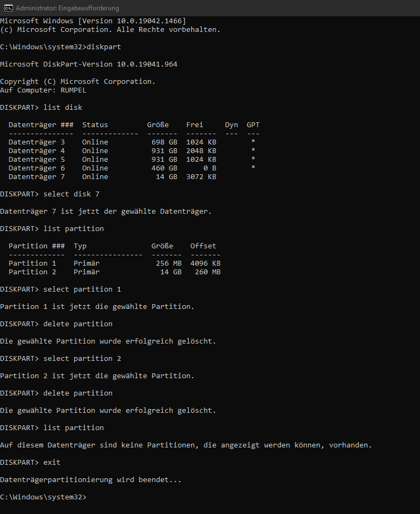The image size is (420, 514).
Task: Click the 'Partition 1' table row label
Action: 32,263
